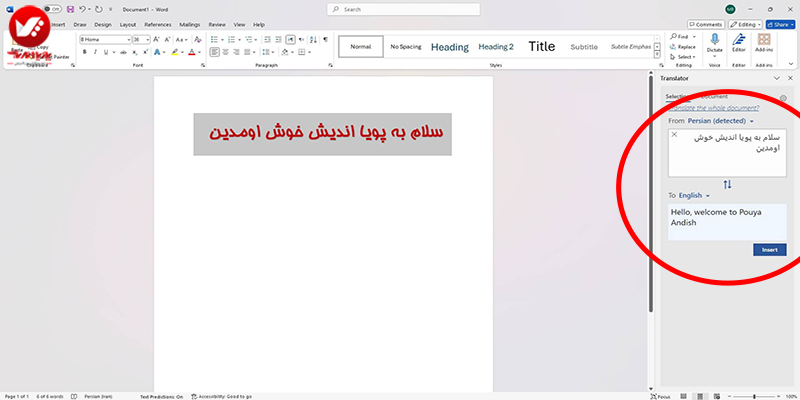Open the Draw tab
Viewport: 800px width, 400px height.
[x=80, y=24]
